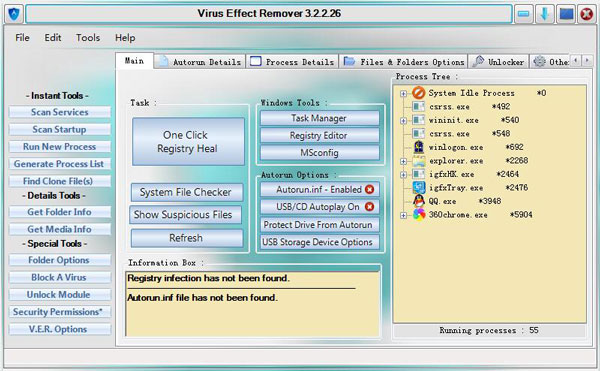Viewport: 600px width, 371px height.
Task: Click the Unlocker tab key icon
Action: coord(478,61)
